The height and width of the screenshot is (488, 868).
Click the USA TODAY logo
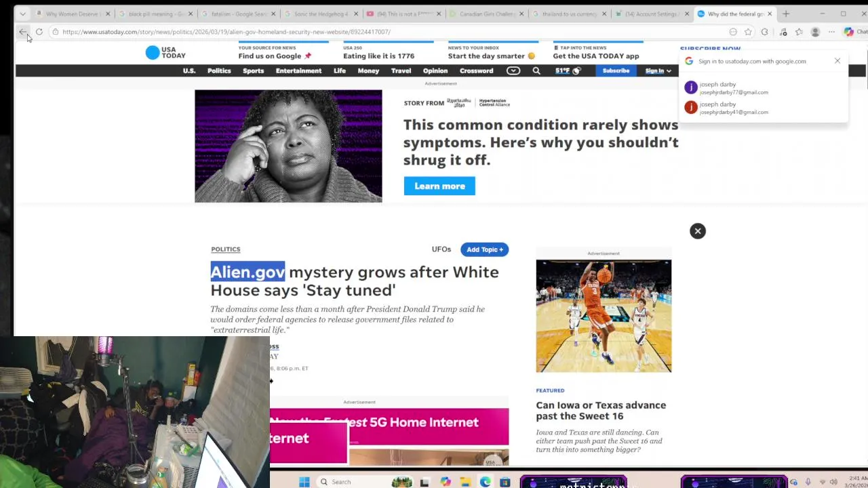tap(165, 52)
